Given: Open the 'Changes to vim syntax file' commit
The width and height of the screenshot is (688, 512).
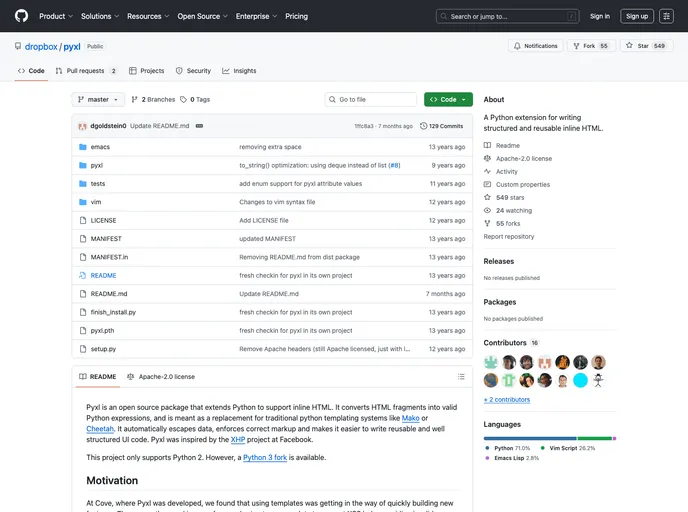Looking at the screenshot, I should tap(277, 202).
